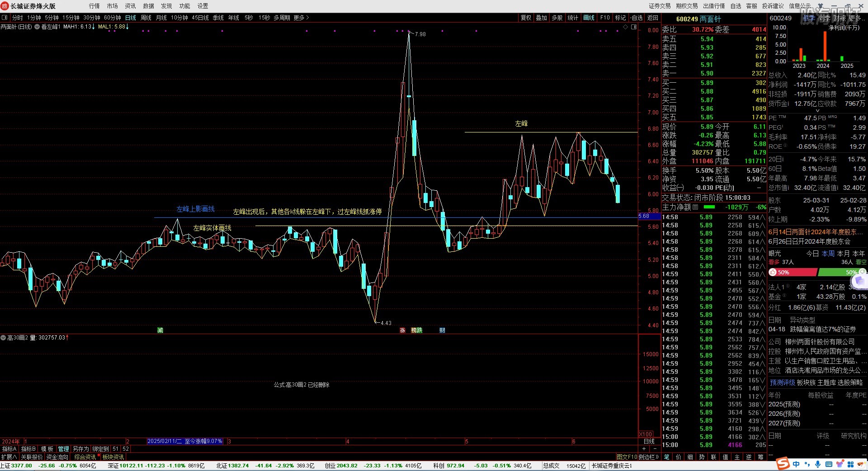Viewport: 868px width, 471px height.
Task: Click the small icon beside 主力净额
Action: click(695, 207)
